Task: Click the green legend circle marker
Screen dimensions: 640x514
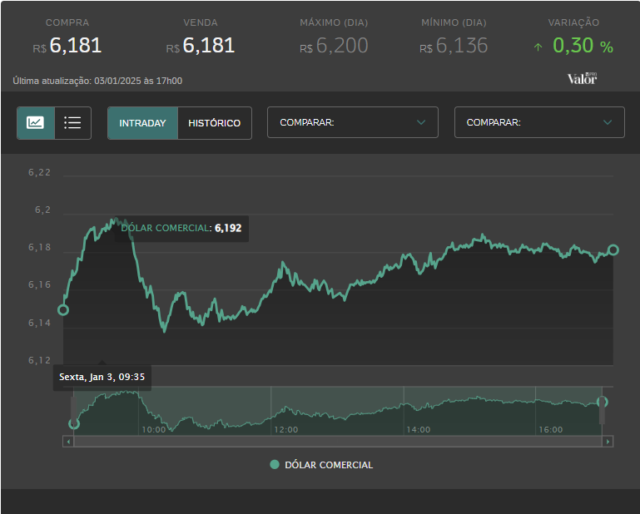Action: 275,465
